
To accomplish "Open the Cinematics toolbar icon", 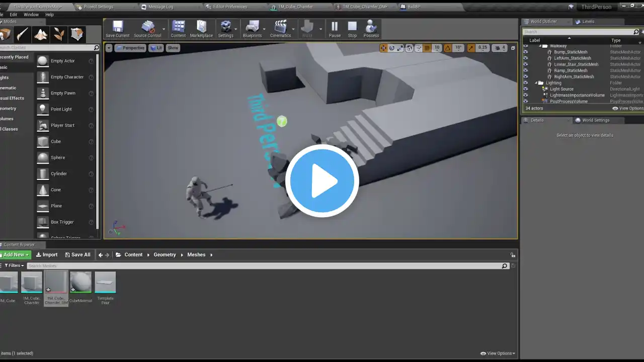I will pyautogui.click(x=280, y=29).
